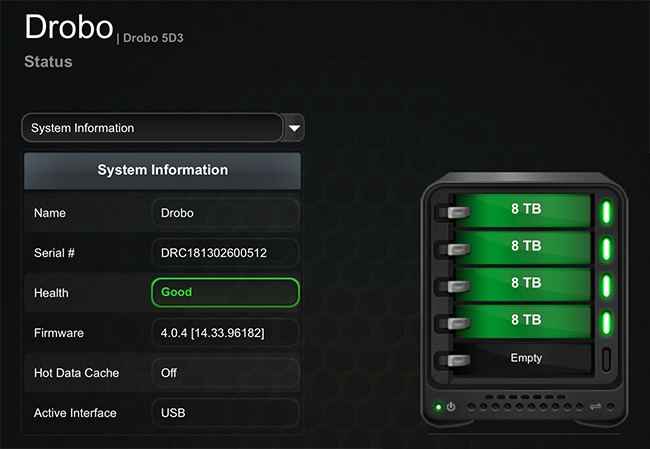Click the Drobo logo title
Screen dimensions: 650x449
[x=69, y=27]
